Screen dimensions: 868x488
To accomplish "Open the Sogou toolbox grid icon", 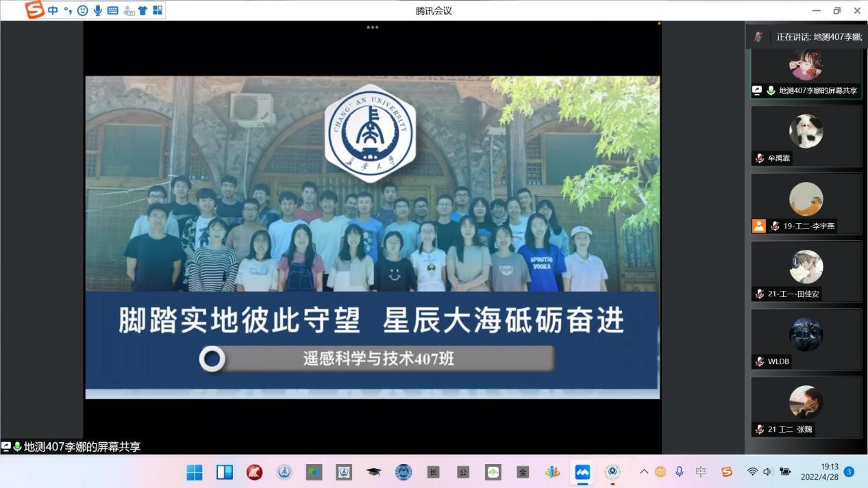I will point(158,10).
